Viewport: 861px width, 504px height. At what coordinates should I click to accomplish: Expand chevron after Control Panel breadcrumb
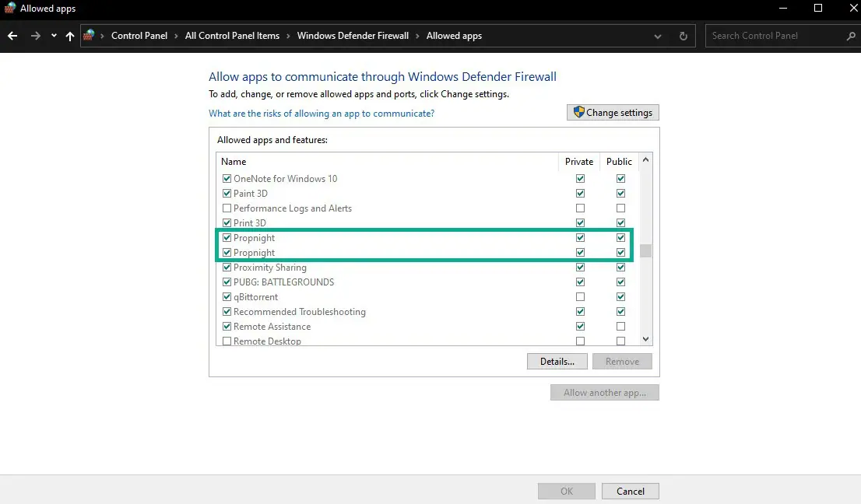(x=176, y=36)
